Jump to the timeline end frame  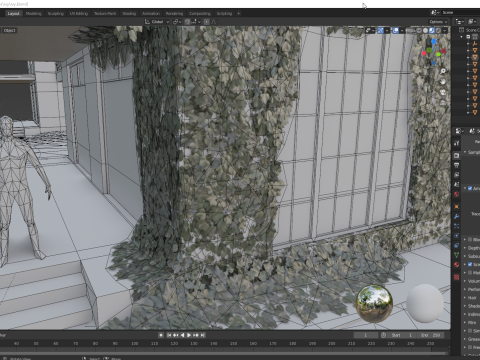[x=202, y=335]
